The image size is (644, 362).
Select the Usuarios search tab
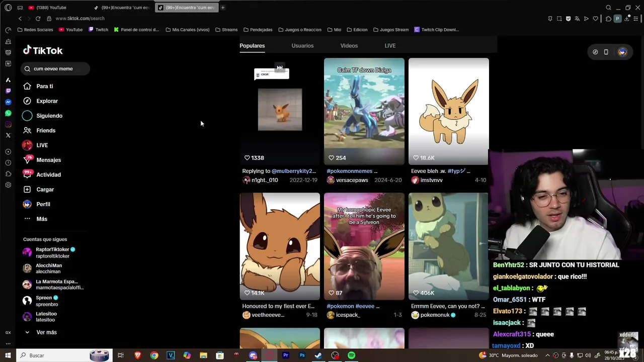coord(302,46)
